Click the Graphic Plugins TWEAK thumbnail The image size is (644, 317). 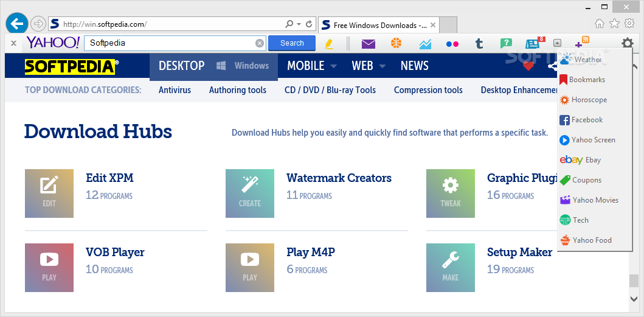point(451,193)
